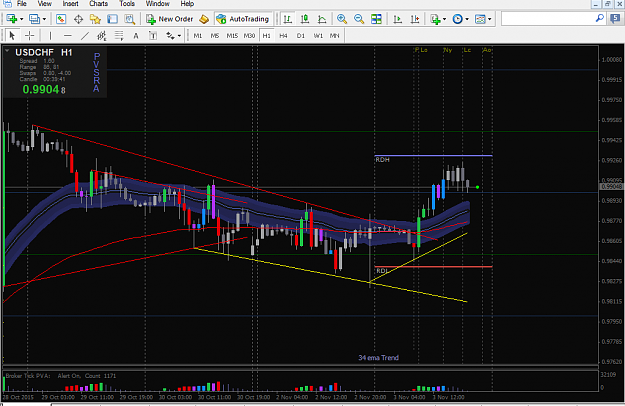The width and height of the screenshot is (625, 406).
Task: Open the View menu
Action: click(x=45, y=4)
